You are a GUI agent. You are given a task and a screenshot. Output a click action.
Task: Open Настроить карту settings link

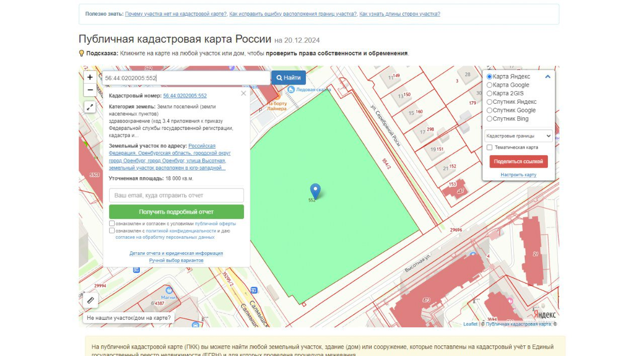(518, 175)
